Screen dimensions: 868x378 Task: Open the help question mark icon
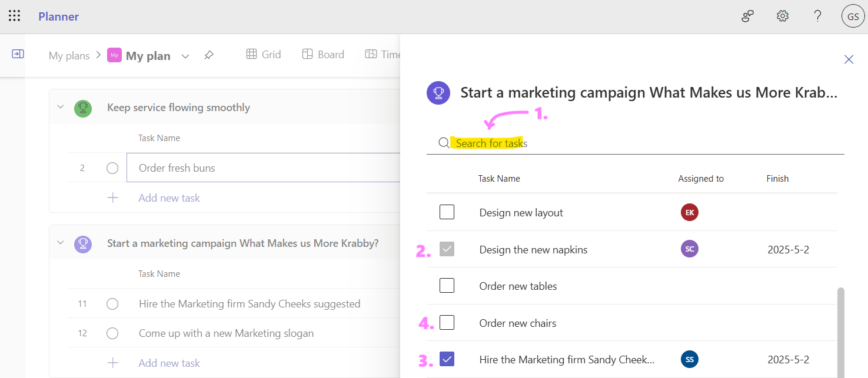pyautogui.click(x=817, y=16)
